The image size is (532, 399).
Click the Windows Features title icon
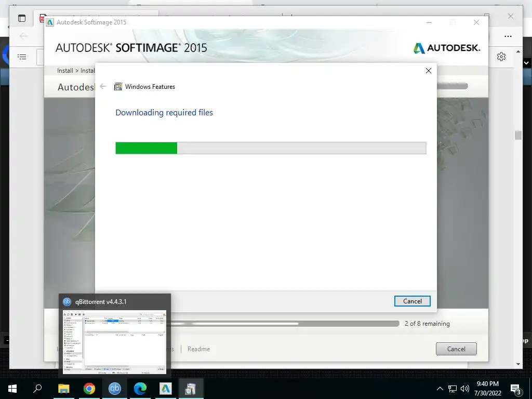coord(118,87)
